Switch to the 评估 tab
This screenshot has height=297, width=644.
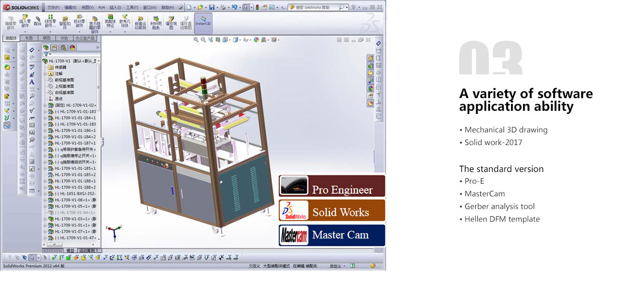(x=64, y=39)
